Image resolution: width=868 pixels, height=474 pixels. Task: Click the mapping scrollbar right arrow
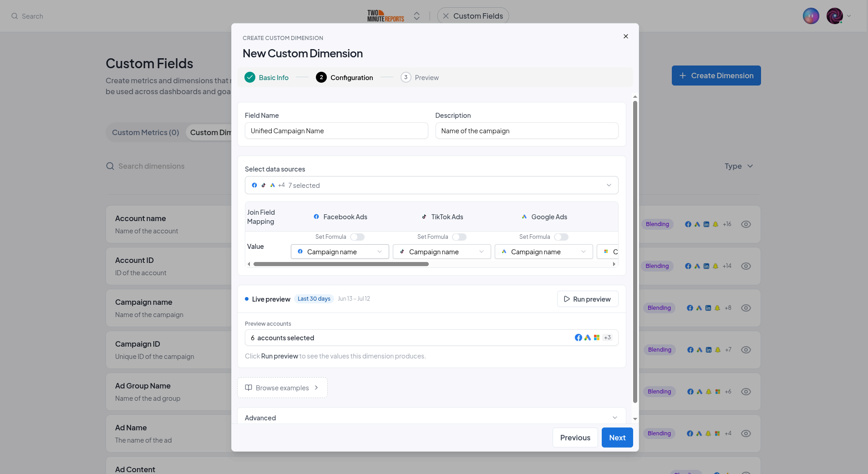[614, 264]
